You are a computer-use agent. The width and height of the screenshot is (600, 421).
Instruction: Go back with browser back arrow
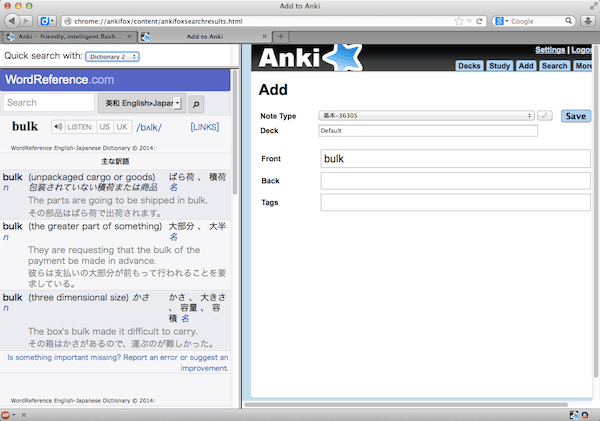click(12, 21)
